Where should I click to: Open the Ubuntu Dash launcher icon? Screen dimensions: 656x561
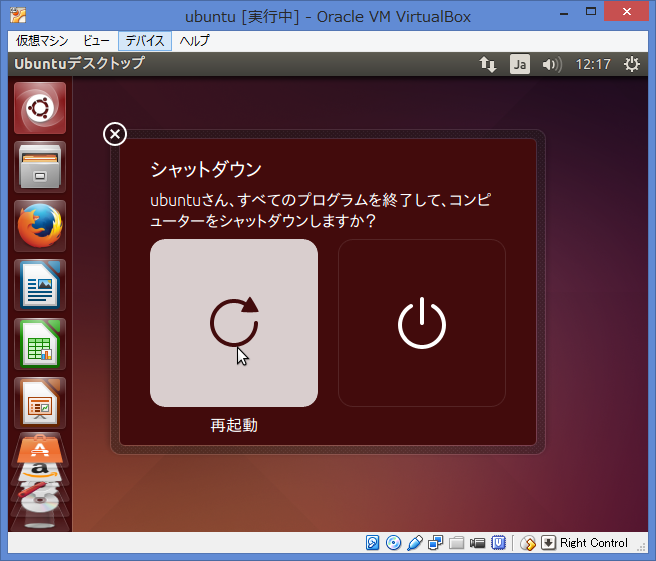[x=40, y=108]
